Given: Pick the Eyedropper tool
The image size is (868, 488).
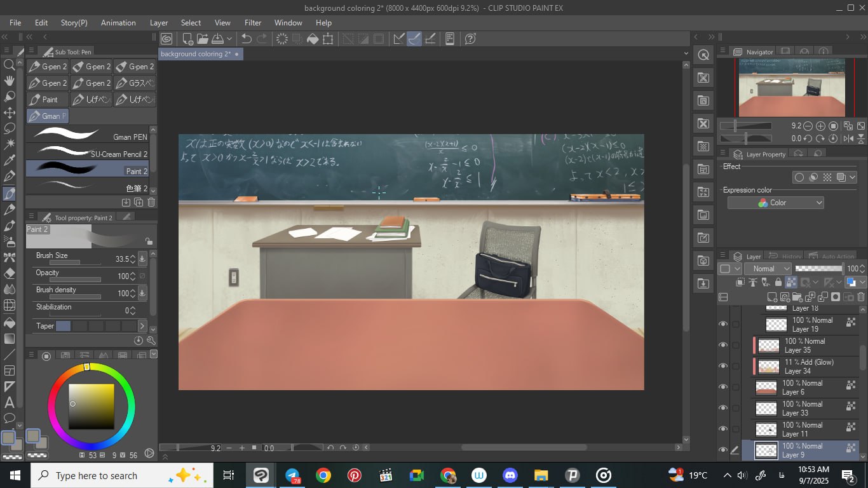Looking at the screenshot, I should pyautogui.click(x=10, y=160).
